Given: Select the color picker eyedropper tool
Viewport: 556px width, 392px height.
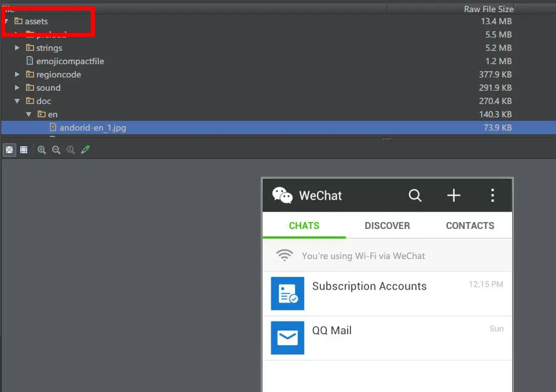Looking at the screenshot, I should click(x=85, y=150).
